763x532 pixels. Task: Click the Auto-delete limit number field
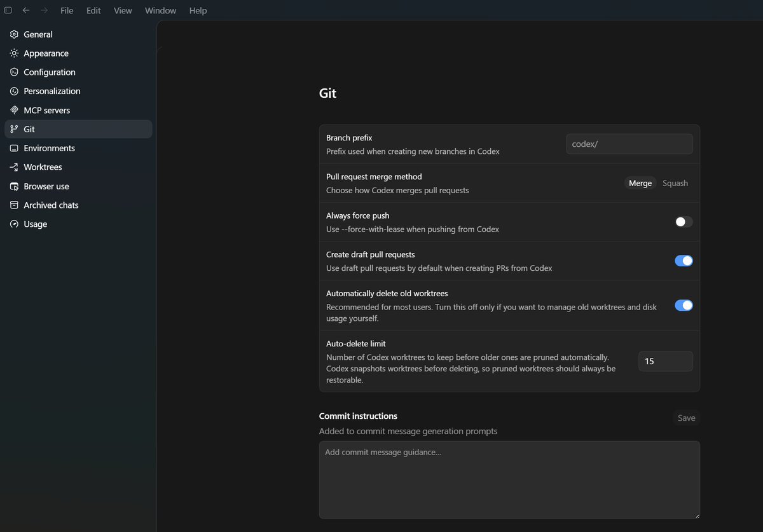click(x=665, y=361)
